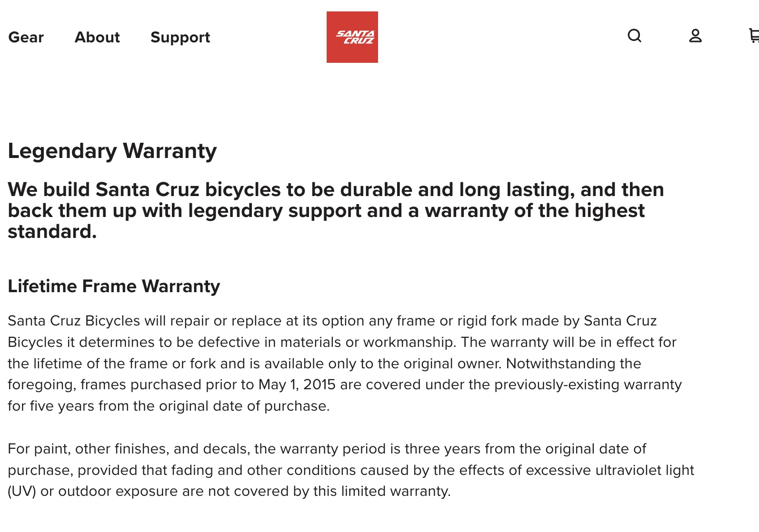The image size is (759, 532).
Task: Click the word "standard." ending the intro
Action: [x=52, y=232]
